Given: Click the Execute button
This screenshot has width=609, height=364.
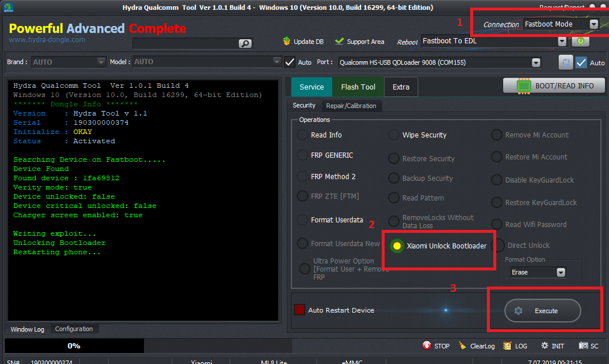Looking at the screenshot, I should coord(542,310).
